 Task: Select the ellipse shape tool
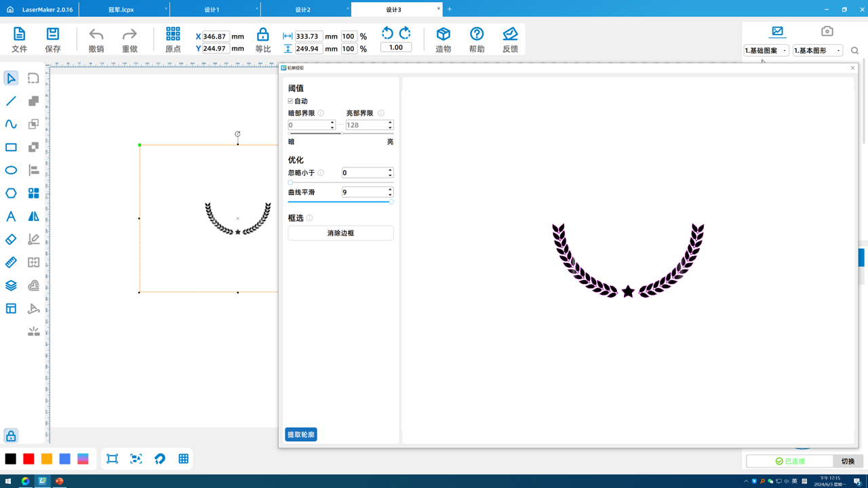click(11, 170)
